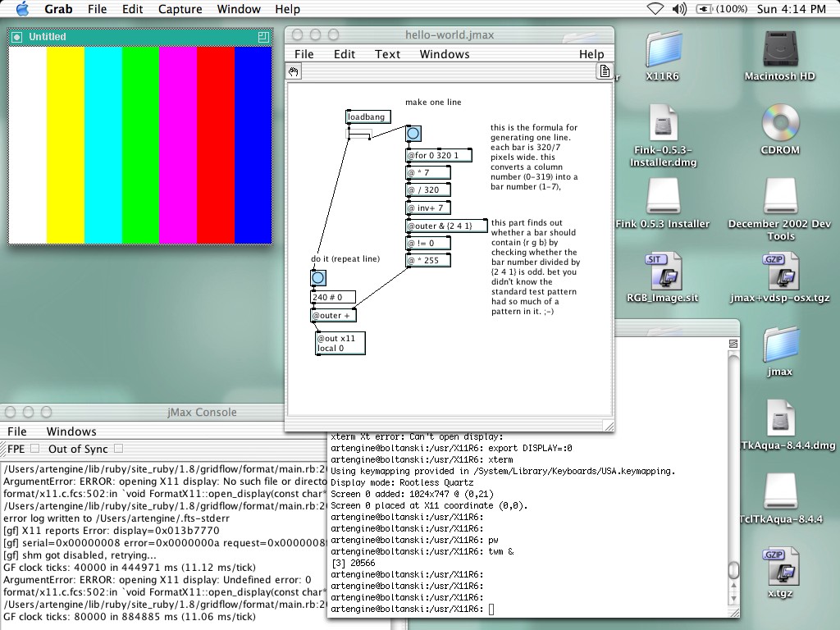
Task: Select the '@out x11 local 0' object
Action: coord(340,343)
